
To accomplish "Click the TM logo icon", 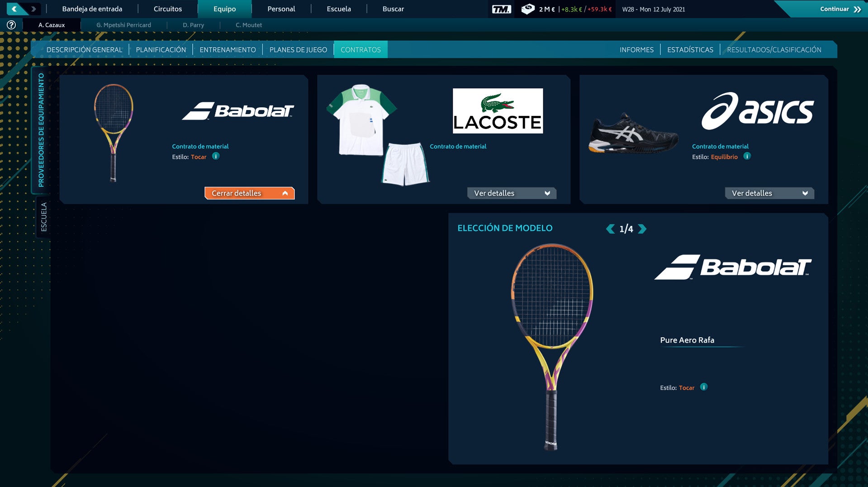I will [x=501, y=9].
